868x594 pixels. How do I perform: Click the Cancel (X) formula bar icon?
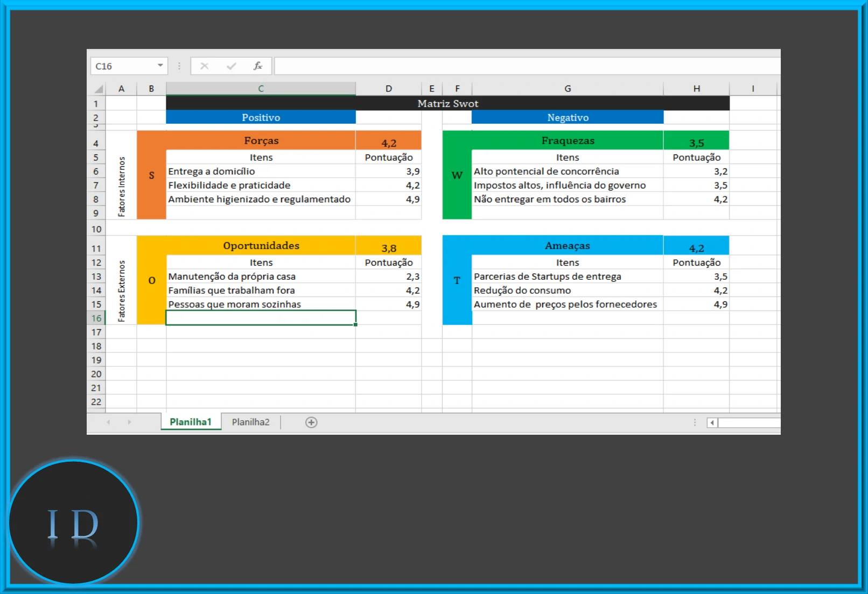[204, 66]
